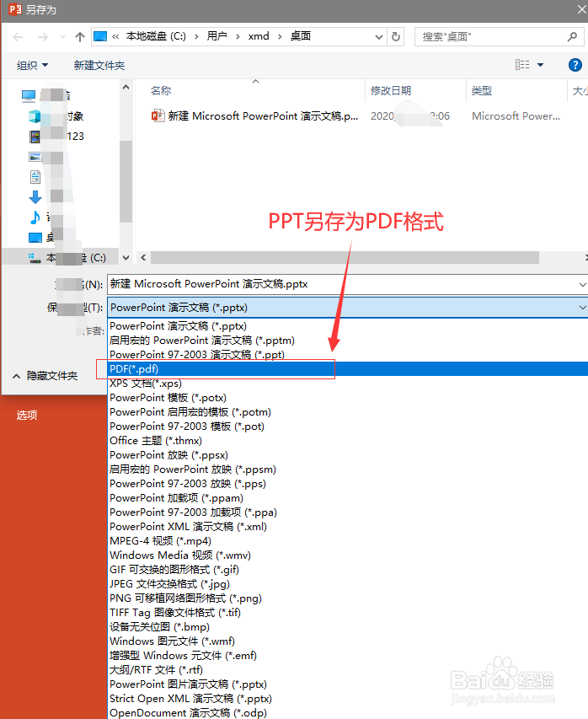Select the pictures folder icon

[x=35, y=157]
